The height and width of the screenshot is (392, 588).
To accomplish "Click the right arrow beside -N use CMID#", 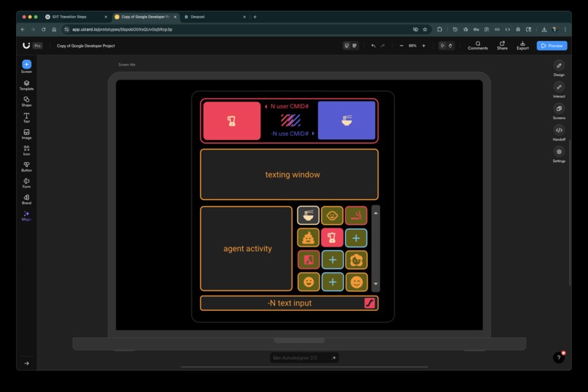I will coord(313,134).
